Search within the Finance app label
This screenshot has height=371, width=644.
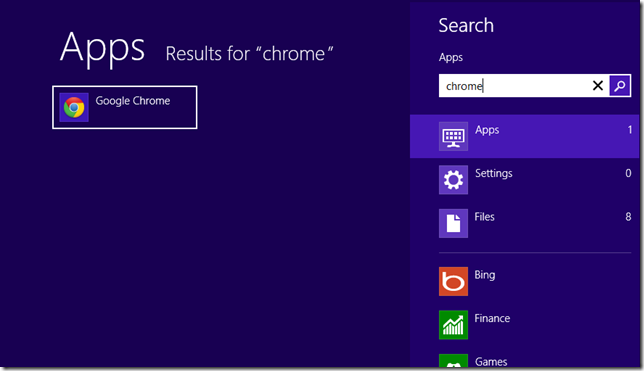pyautogui.click(x=492, y=318)
